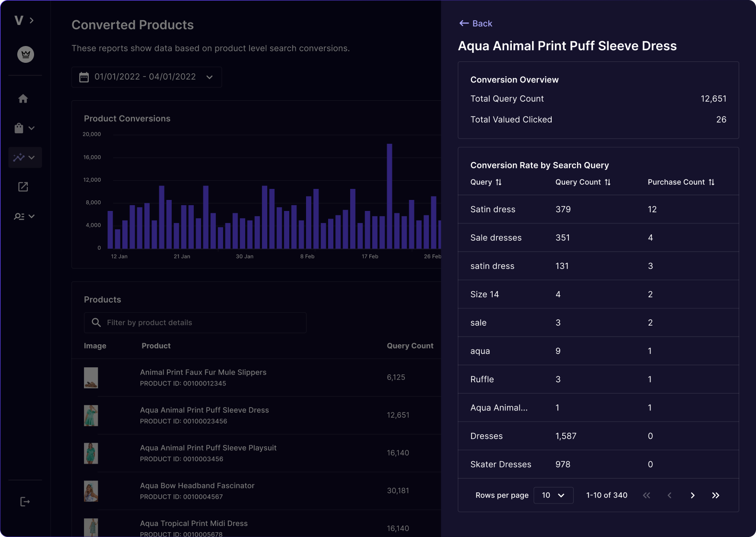Go back using the Back link

click(x=476, y=23)
